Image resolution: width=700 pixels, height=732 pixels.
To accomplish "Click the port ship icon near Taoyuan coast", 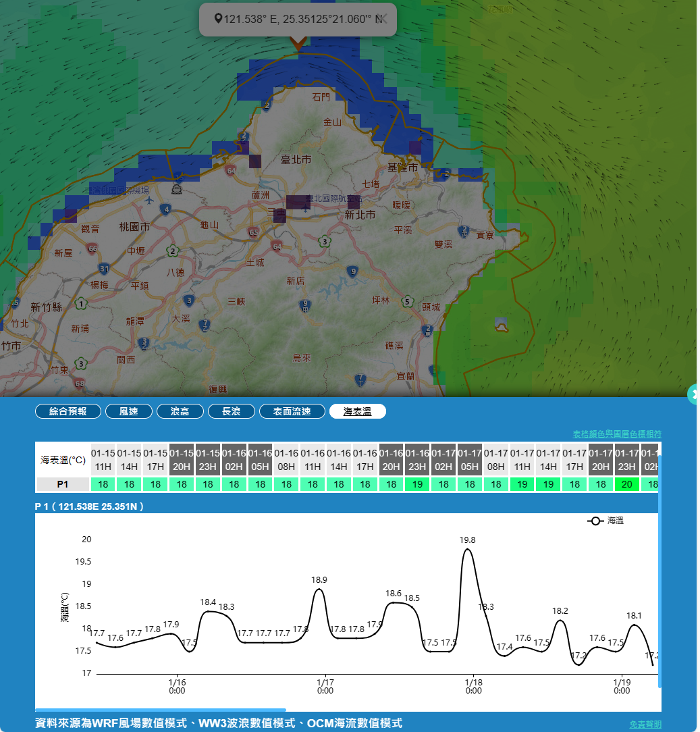I will (x=177, y=188).
